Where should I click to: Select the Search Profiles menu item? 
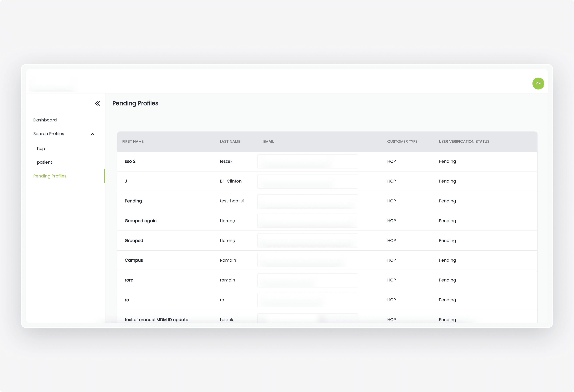49,134
